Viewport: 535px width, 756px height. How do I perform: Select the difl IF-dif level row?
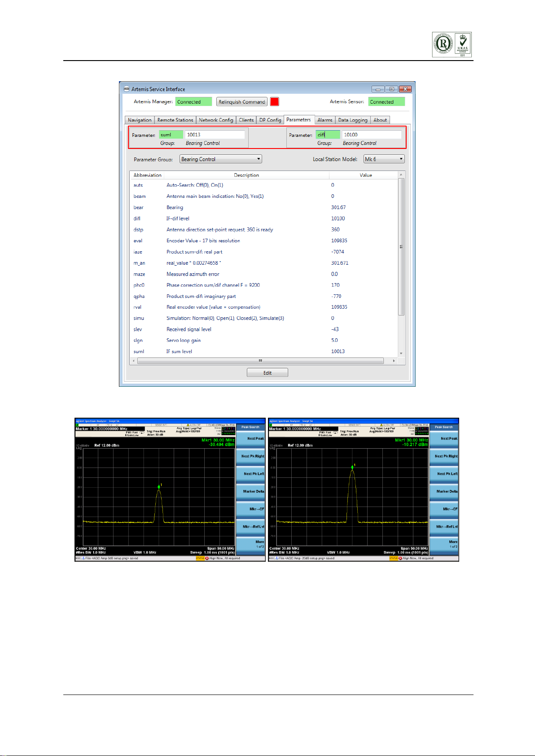264,218
